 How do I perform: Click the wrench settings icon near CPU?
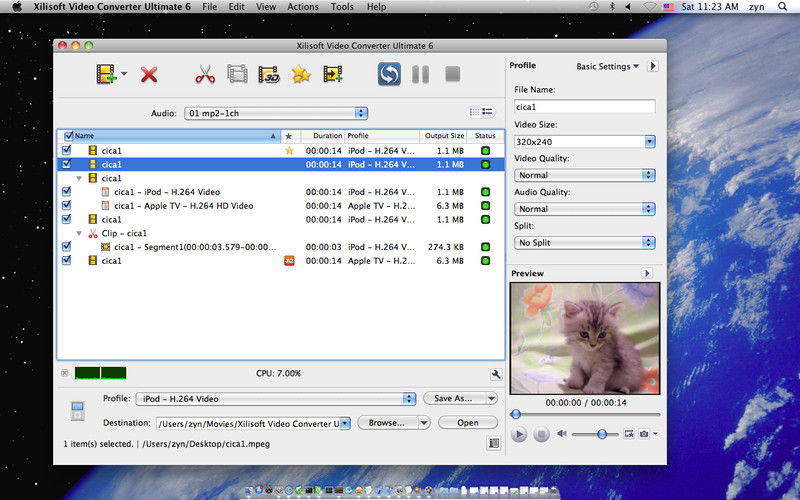point(495,374)
